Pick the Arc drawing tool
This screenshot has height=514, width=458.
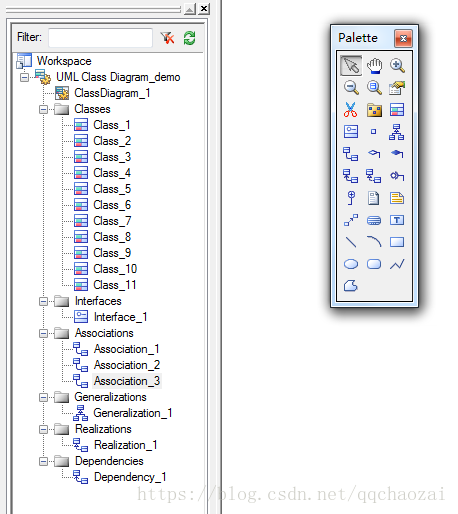click(374, 241)
